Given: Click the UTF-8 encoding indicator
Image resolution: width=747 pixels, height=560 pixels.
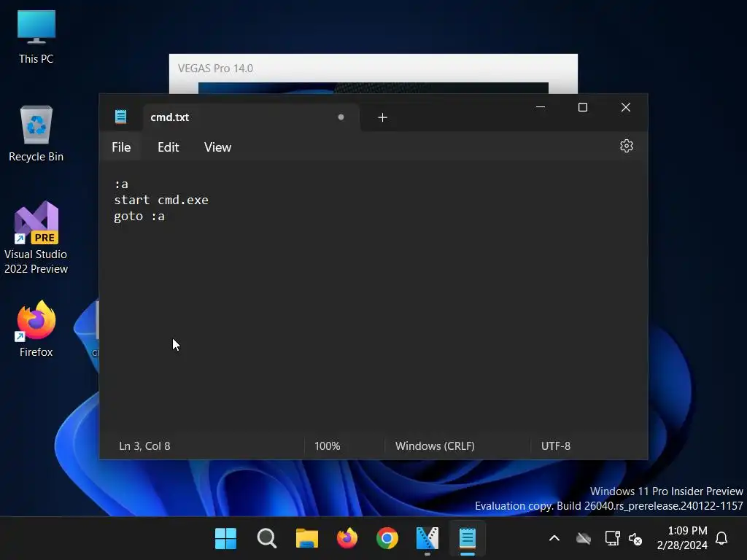Looking at the screenshot, I should 555,446.
